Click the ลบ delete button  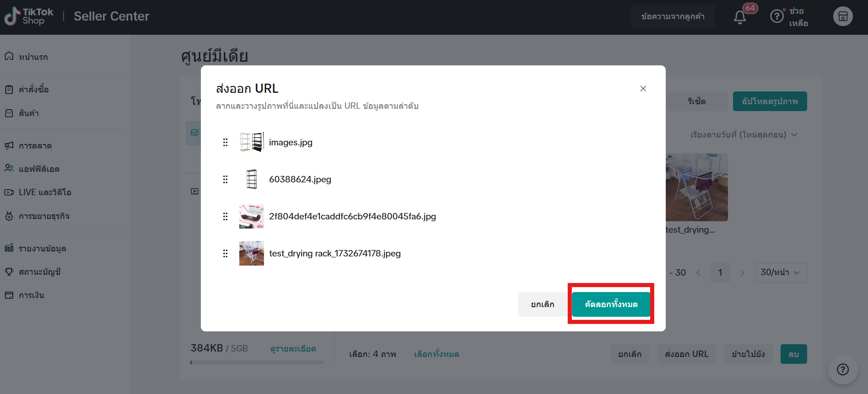coord(793,354)
